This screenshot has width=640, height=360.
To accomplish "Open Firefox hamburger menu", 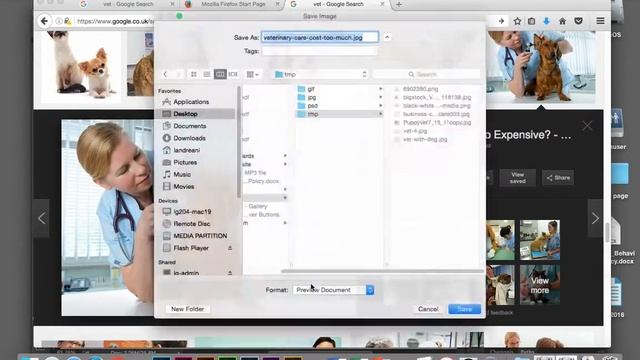I will coord(600,21).
